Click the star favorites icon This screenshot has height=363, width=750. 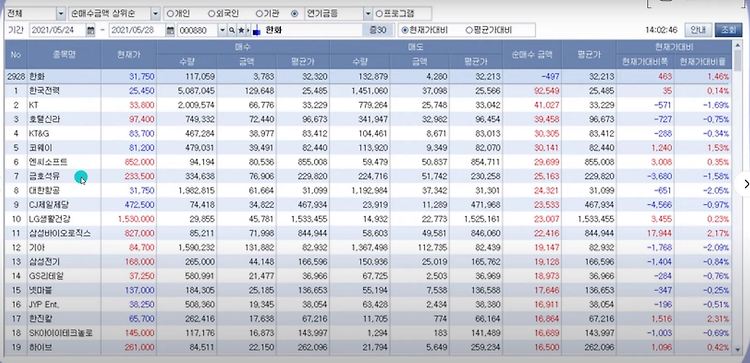point(241,31)
